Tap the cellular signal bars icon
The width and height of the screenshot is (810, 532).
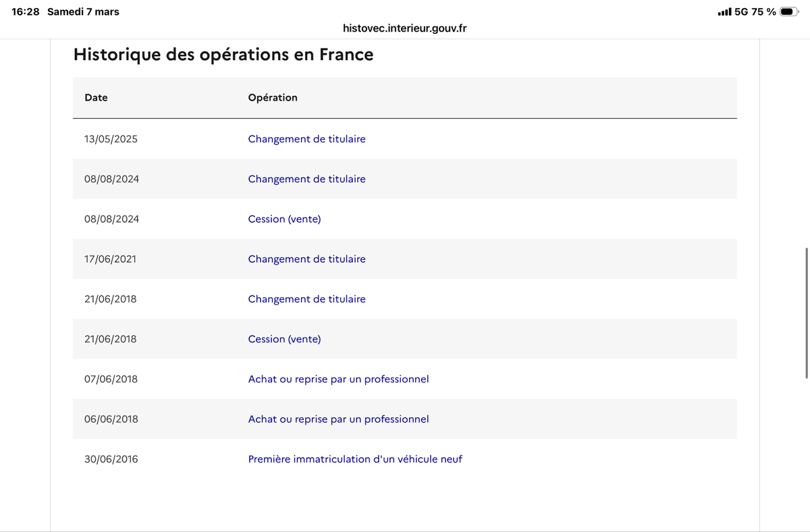coord(724,11)
